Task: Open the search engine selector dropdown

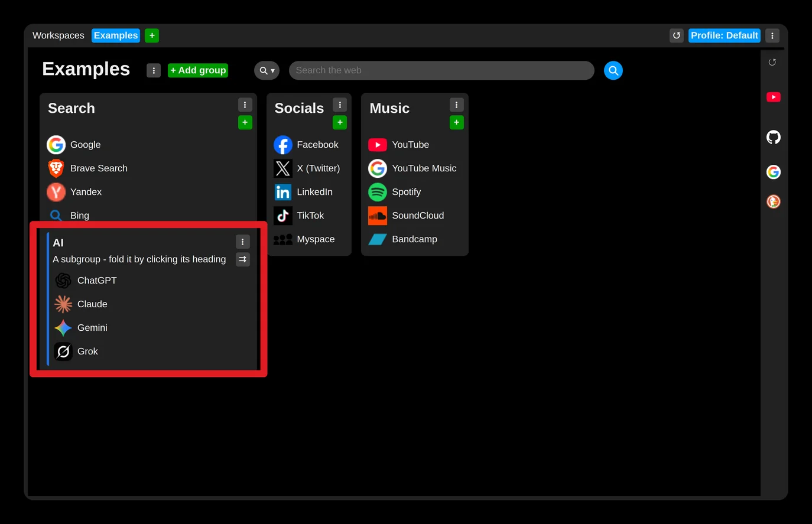Action: click(x=267, y=70)
